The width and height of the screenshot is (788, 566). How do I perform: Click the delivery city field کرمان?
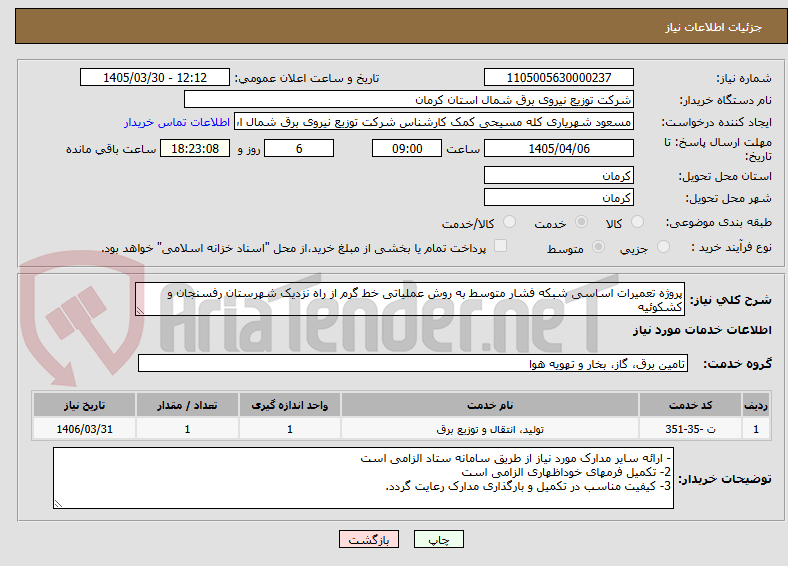[x=558, y=197]
